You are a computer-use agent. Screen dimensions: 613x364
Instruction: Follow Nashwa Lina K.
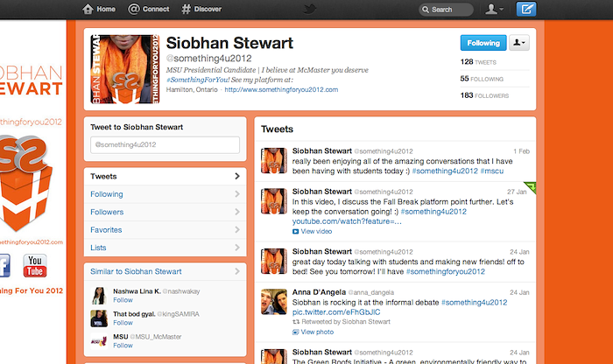[x=123, y=300]
